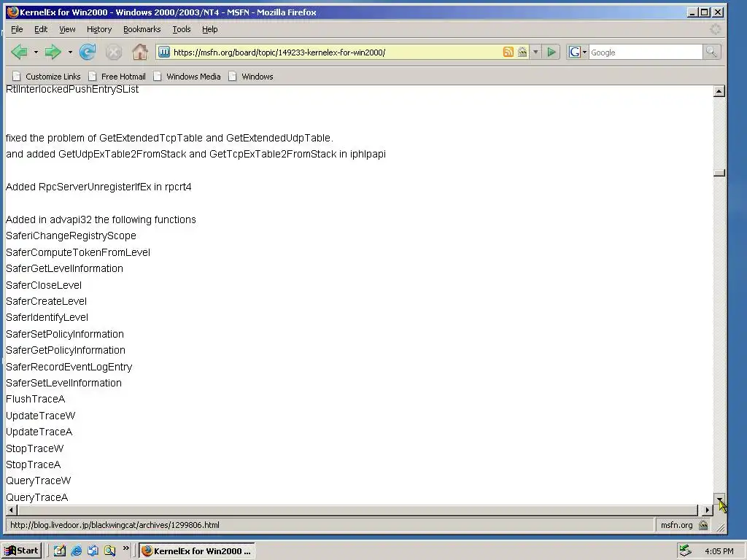The height and width of the screenshot is (560, 747).
Task: Open Free Hotmail bookmark
Action: 117,76
